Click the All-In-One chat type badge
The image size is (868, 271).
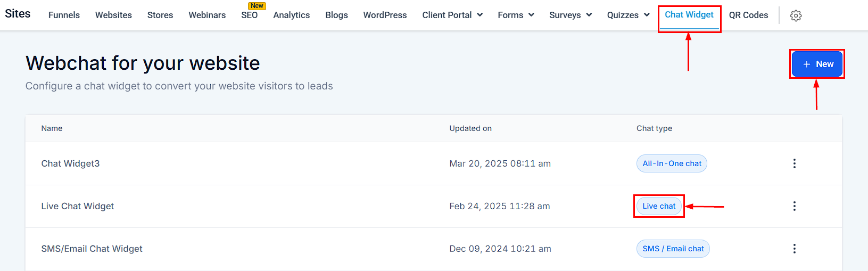click(672, 163)
